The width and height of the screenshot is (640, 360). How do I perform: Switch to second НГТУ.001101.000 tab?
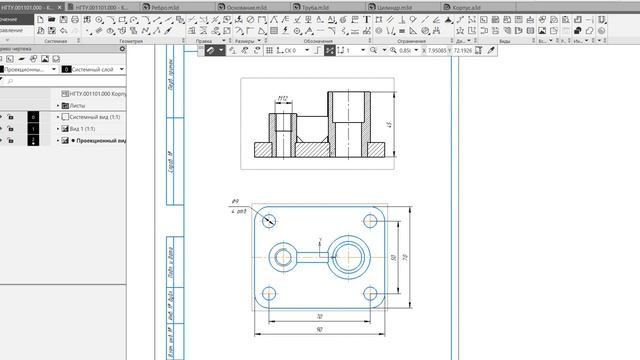(103, 7)
